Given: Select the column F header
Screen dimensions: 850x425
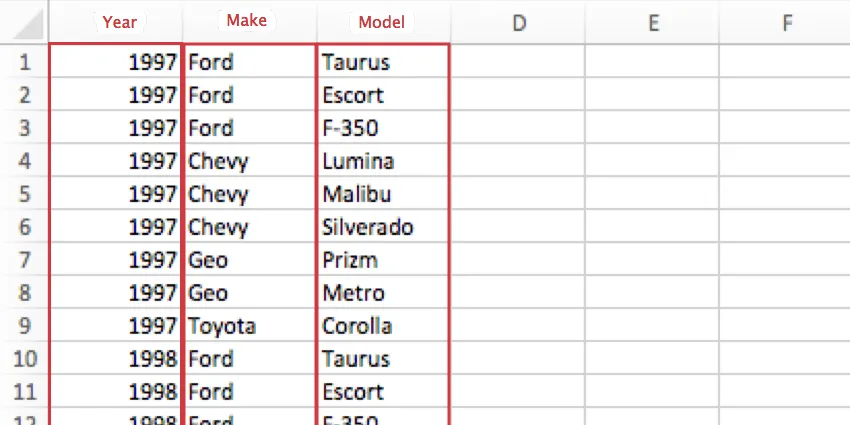Looking at the screenshot, I should click(x=786, y=22).
